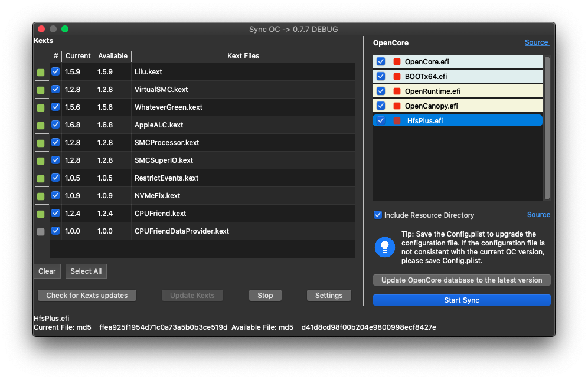Uncheck the WhateverGreen.kext checkbox
This screenshot has height=380, width=588.
(55, 107)
